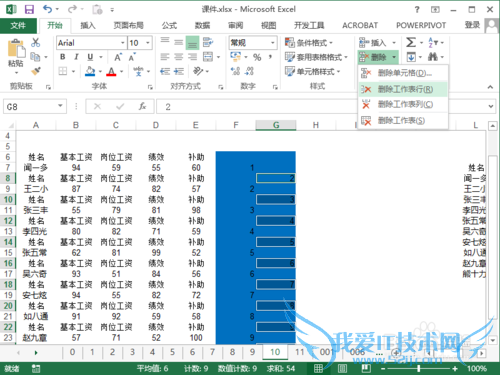Click the Fill down arrow icon

411,57
